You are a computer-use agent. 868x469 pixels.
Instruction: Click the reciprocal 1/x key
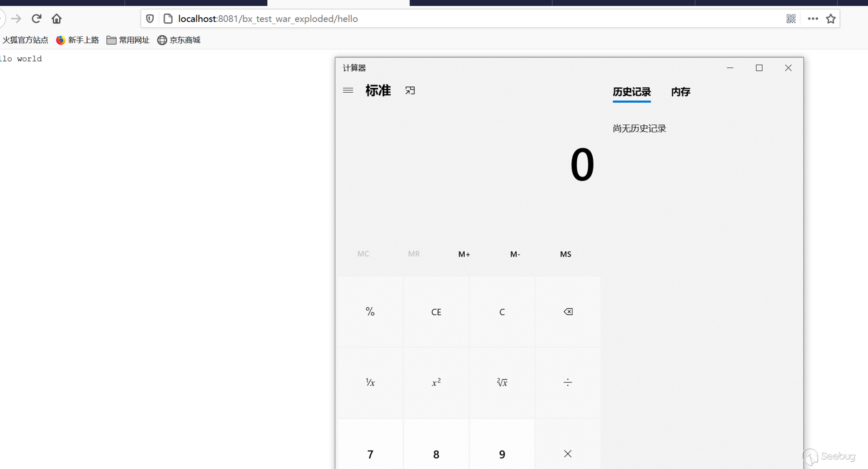click(x=370, y=383)
